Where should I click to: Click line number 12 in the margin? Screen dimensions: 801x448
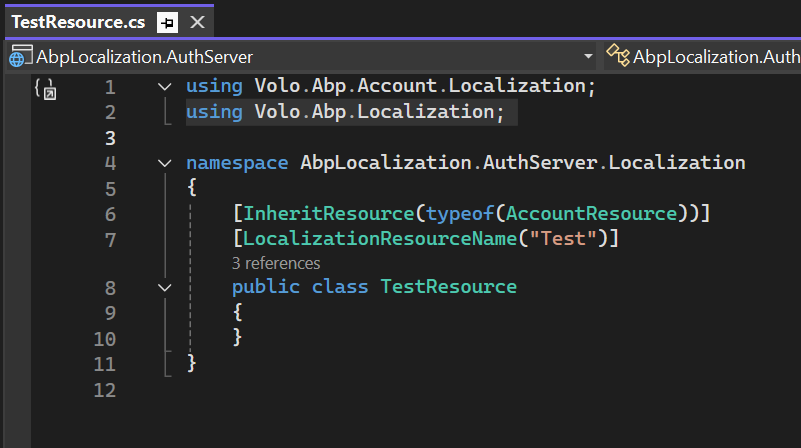105,390
